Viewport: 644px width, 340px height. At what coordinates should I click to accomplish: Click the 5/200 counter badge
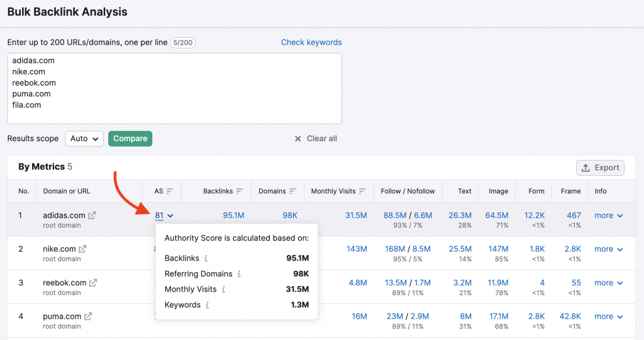coord(183,42)
